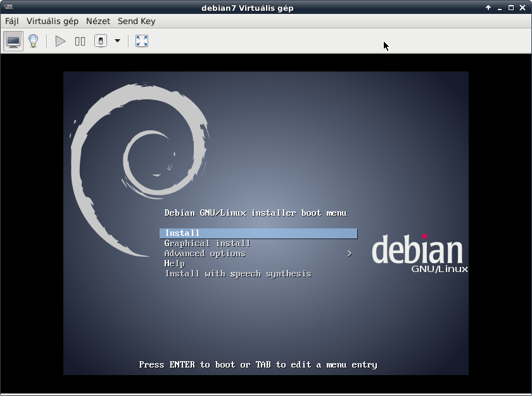This screenshot has height=396, width=532.
Task: Choose Install with speech synthesis
Action: (237, 274)
